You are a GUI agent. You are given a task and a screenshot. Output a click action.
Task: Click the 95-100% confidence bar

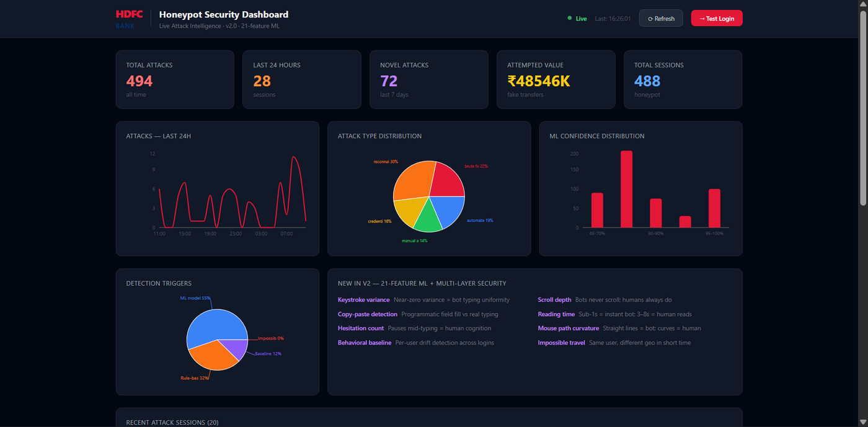point(715,208)
